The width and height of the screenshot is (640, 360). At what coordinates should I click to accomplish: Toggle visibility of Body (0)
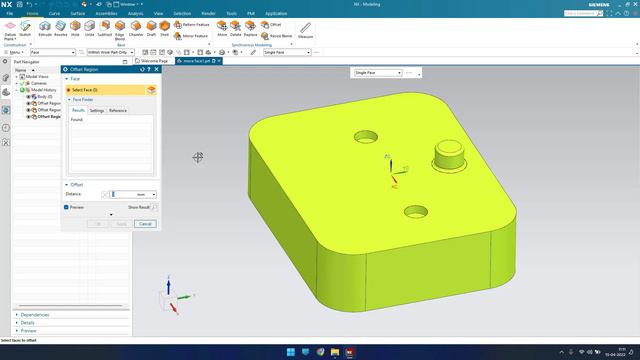coord(29,97)
